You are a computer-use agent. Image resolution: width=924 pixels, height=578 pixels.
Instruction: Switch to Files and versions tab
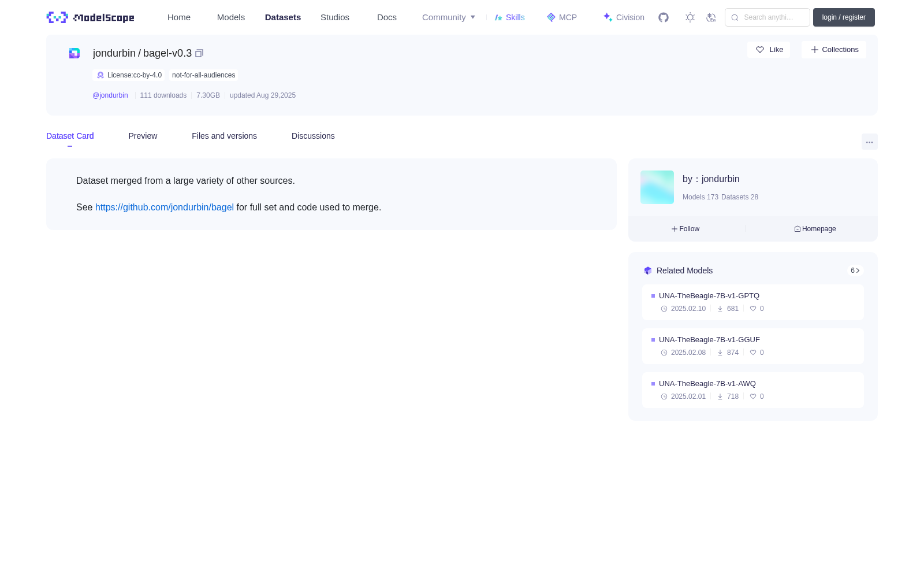(x=224, y=136)
